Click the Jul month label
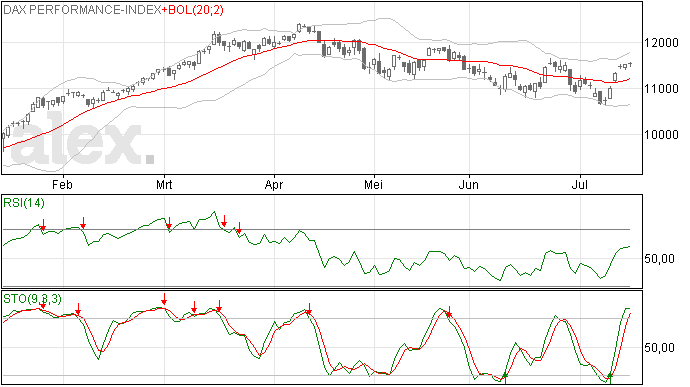The width and height of the screenshot is (690, 387). (580, 184)
